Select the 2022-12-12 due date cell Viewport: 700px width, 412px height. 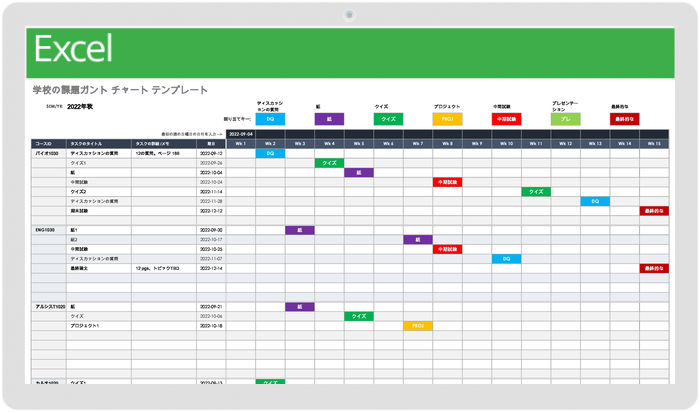point(211,211)
